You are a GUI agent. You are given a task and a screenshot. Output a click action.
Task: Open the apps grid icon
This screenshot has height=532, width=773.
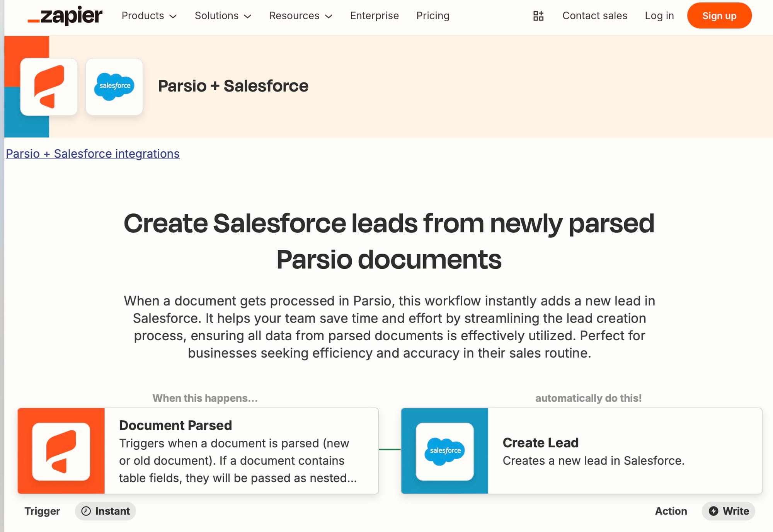click(x=538, y=16)
